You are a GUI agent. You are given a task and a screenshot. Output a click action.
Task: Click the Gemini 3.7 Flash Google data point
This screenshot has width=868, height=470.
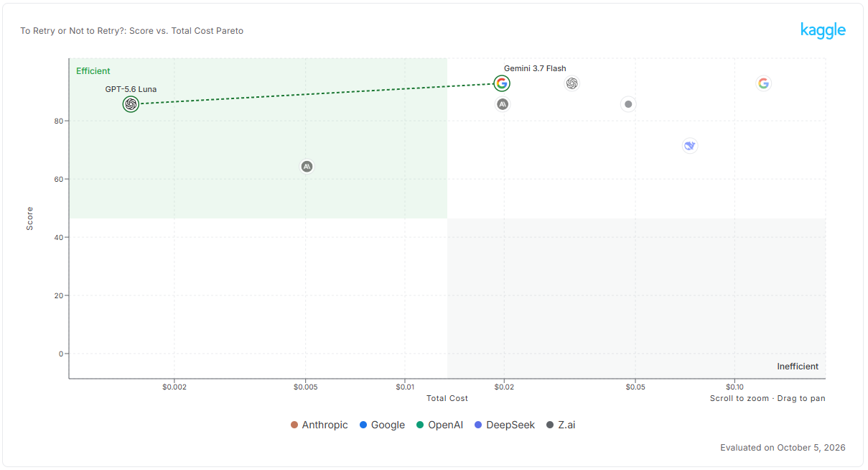pos(502,83)
